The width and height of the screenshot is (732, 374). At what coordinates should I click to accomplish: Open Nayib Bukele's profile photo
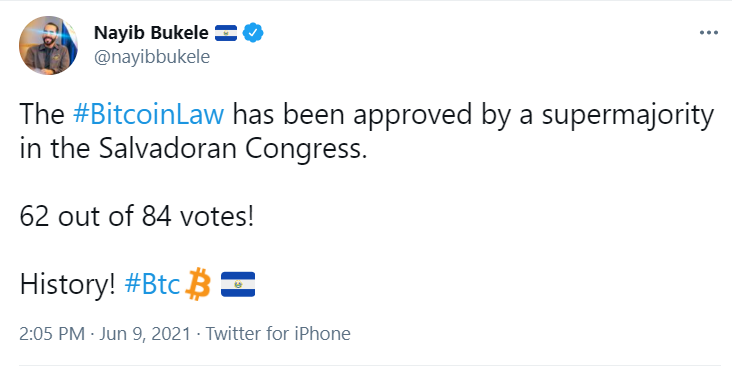[x=48, y=45]
